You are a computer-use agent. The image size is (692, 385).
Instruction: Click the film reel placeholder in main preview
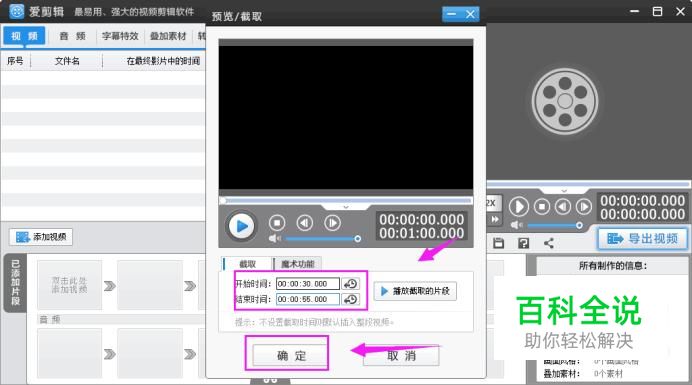tap(565, 101)
